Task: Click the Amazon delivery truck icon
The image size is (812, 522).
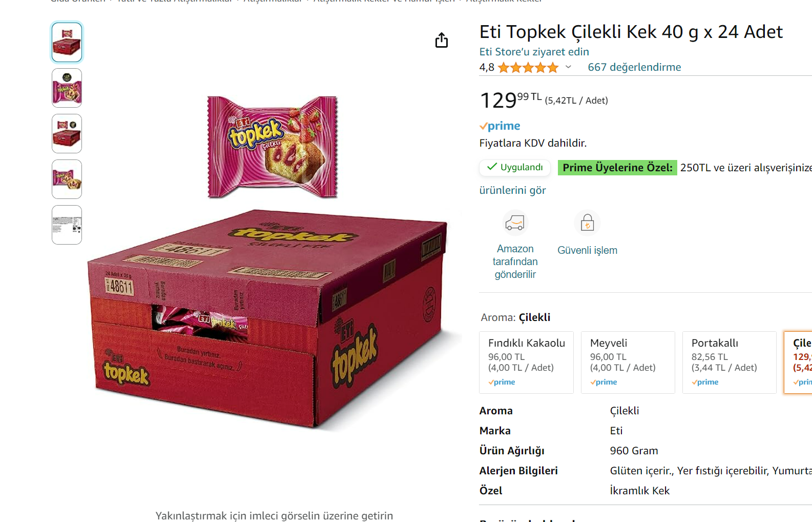Action: coord(515,223)
